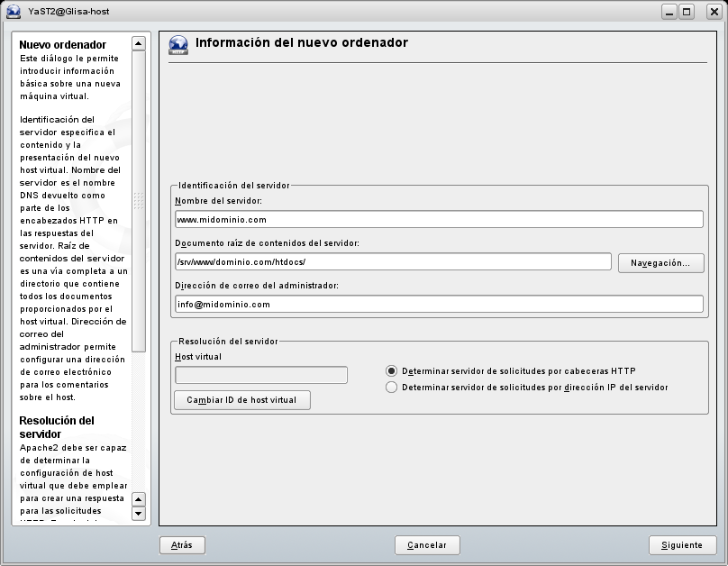Viewport: 728px width, 566px height.
Task: Click the Dirección de correo del administrador field
Action: (438, 304)
